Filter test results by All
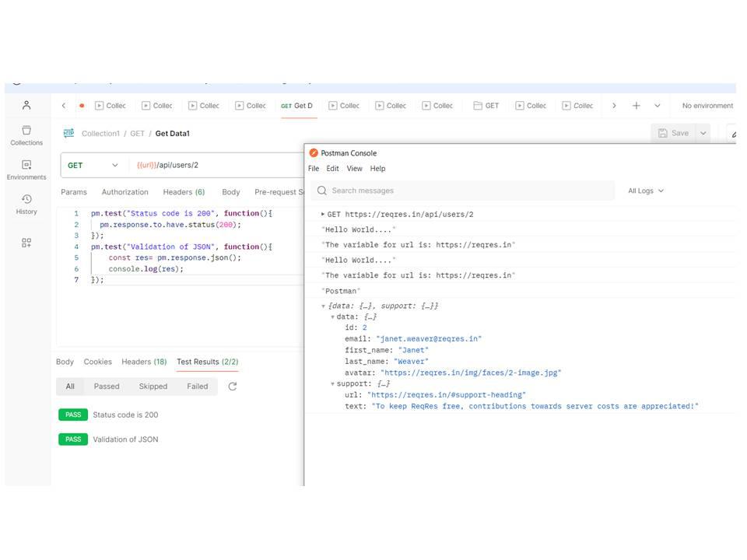 (70, 387)
